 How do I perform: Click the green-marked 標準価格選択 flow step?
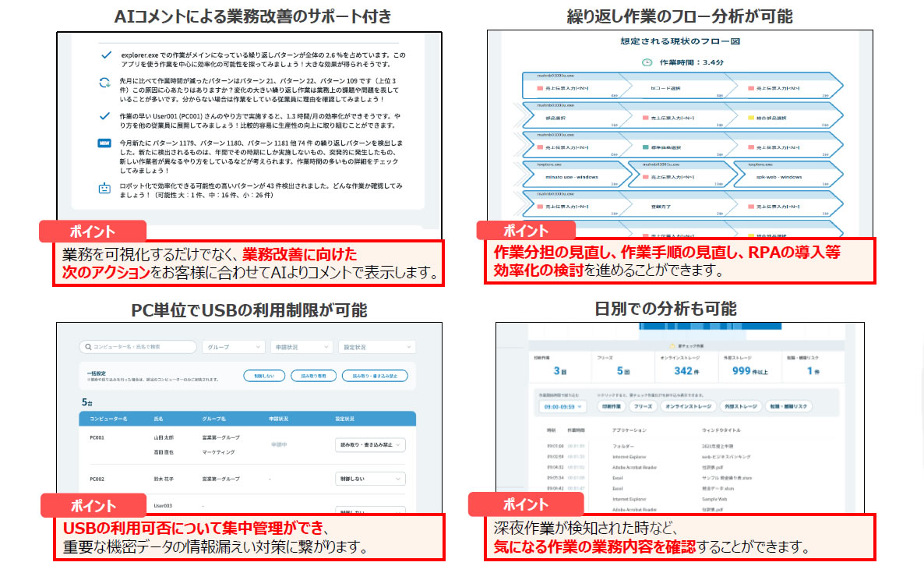[662, 147]
